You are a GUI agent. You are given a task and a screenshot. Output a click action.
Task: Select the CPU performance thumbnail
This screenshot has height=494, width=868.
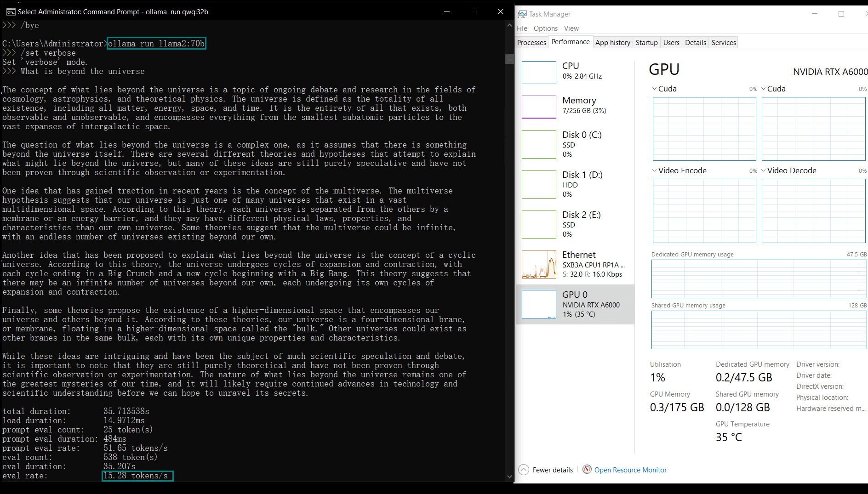point(539,73)
